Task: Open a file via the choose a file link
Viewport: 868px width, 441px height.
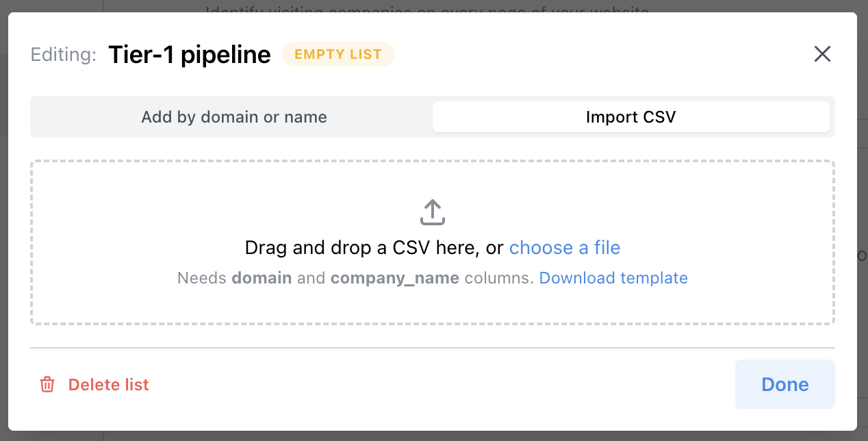Action: pos(565,247)
